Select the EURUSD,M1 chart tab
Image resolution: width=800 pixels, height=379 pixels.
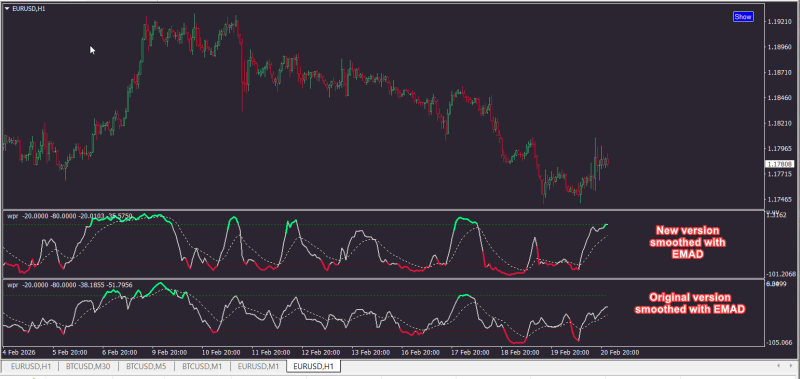pyautogui.click(x=258, y=366)
